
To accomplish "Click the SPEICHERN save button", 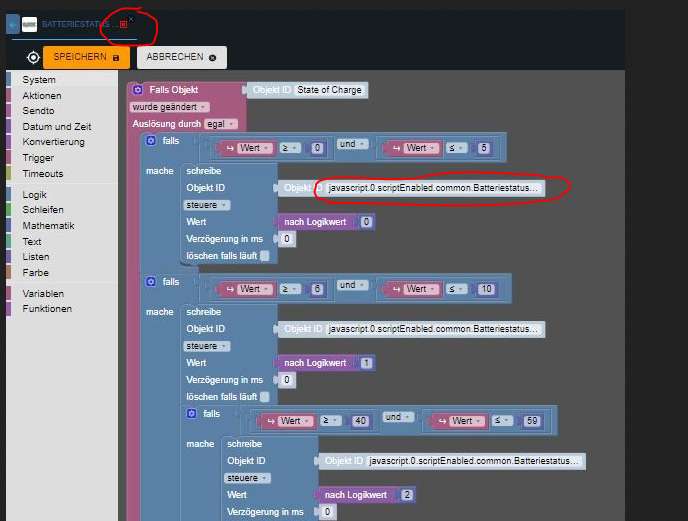I will 86,57.
